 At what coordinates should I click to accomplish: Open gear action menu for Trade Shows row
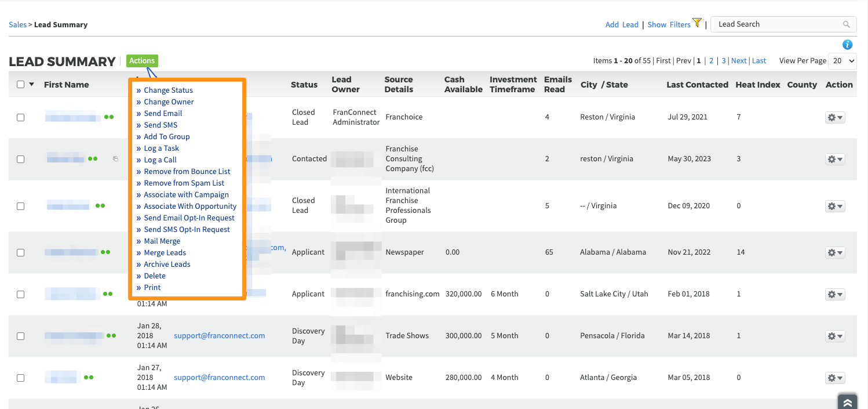coord(835,336)
